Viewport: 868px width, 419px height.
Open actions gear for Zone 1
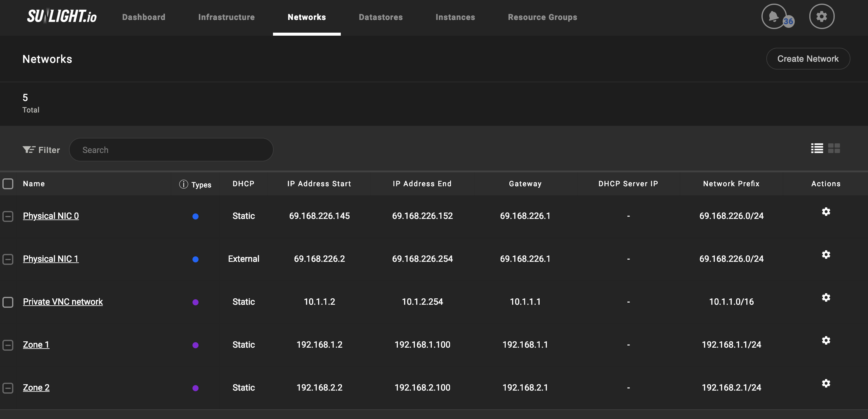coord(826,341)
